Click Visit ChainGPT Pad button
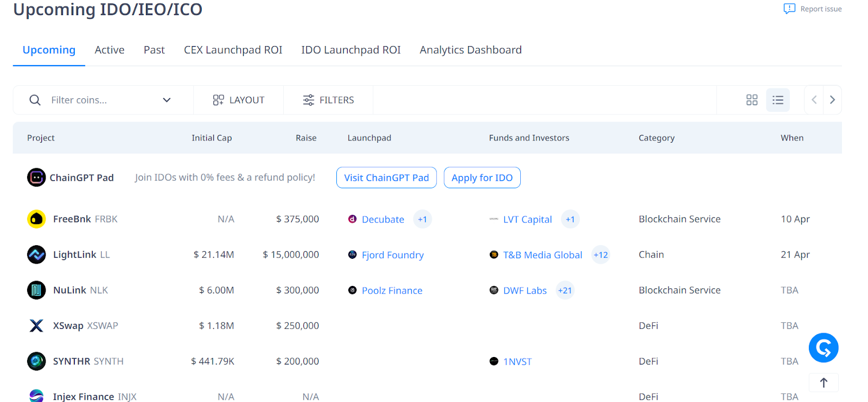The height and width of the screenshot is (402, 868). tap(386, 177)
